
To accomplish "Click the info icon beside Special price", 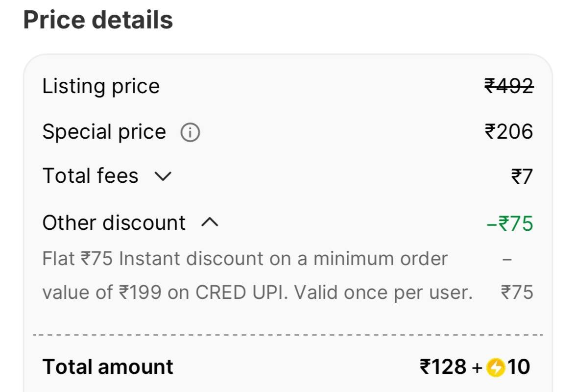I will coord(190,132).
